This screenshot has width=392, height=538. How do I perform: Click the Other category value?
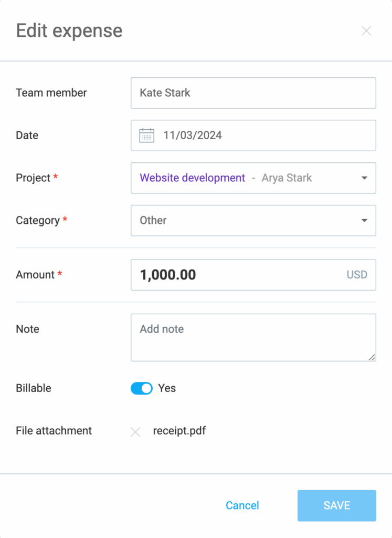click(153, 220)
